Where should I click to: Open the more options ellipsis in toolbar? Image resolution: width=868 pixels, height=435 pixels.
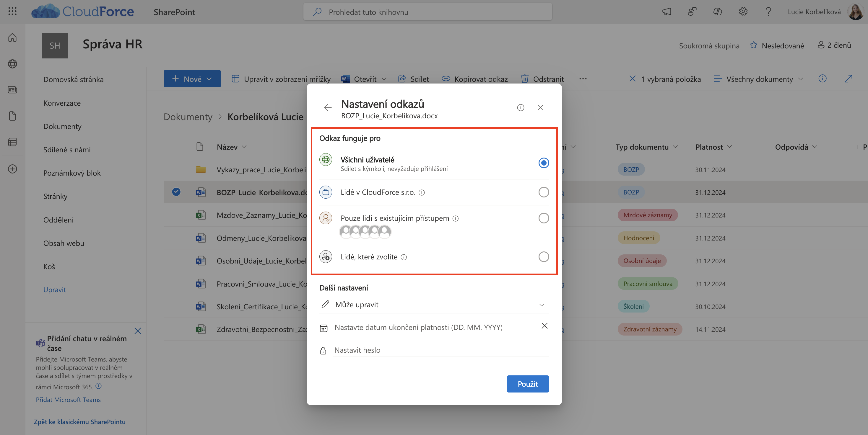[583, 79]
